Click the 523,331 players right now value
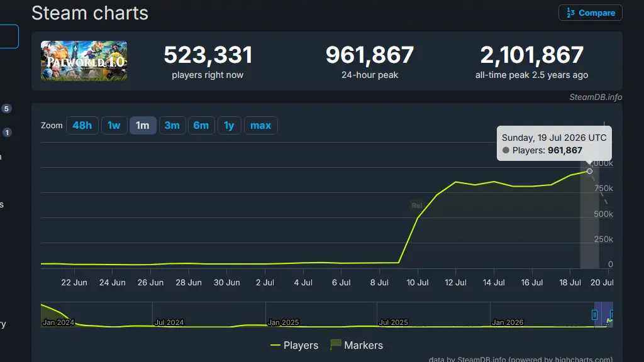This screenshot has height=362, width=644. pos(208,55)
